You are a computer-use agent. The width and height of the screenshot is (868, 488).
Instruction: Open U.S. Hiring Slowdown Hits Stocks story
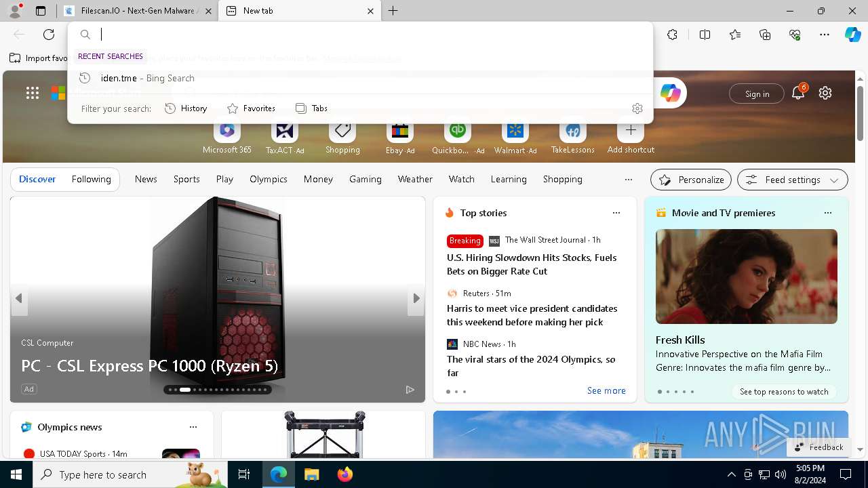pyautogui.click(x=532, y=264)
